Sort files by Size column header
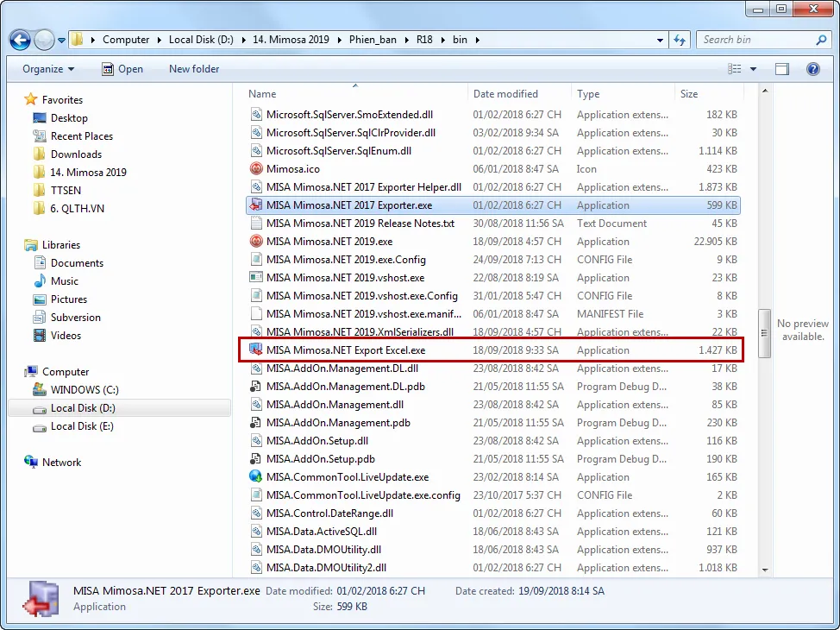This screenshot has height=630, width=840. pos(689,94)
